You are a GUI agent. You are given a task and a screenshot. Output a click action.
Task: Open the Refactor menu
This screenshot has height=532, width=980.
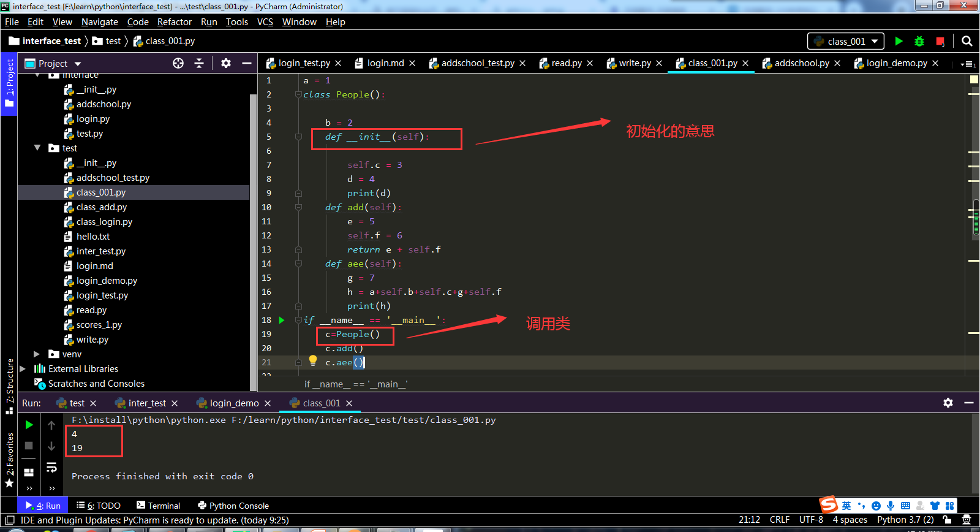pyautogui.click(x=175, y=22)
